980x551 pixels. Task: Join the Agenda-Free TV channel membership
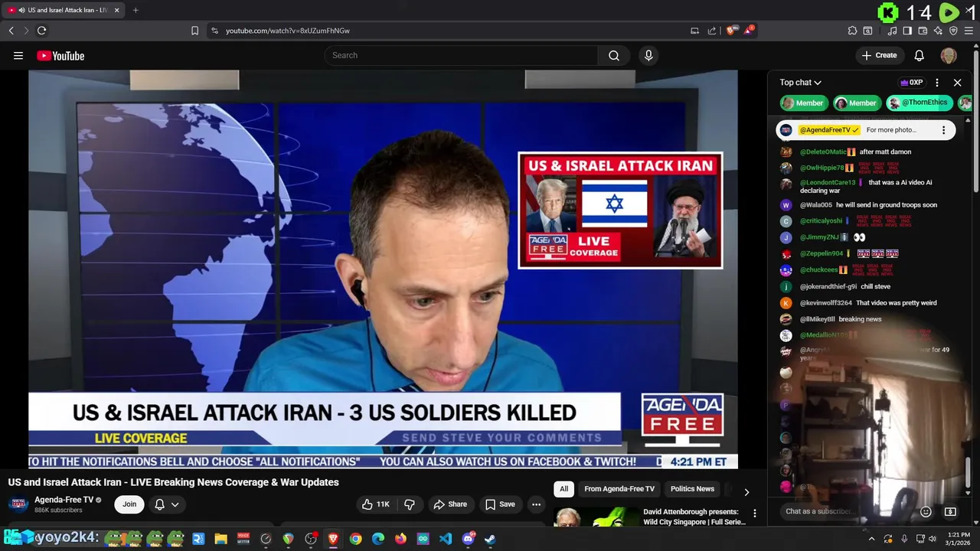click(x=129, y=504)
